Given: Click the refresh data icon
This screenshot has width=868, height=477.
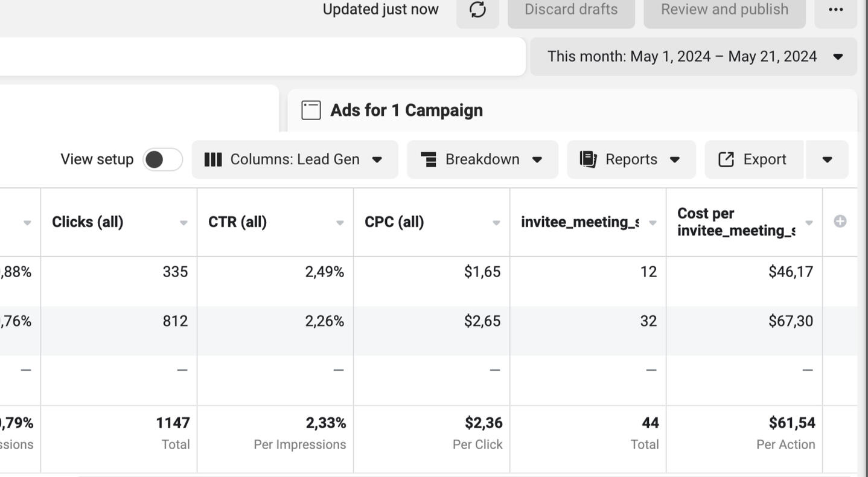Looking at the screenshot, I should click(x=477, y=10).
